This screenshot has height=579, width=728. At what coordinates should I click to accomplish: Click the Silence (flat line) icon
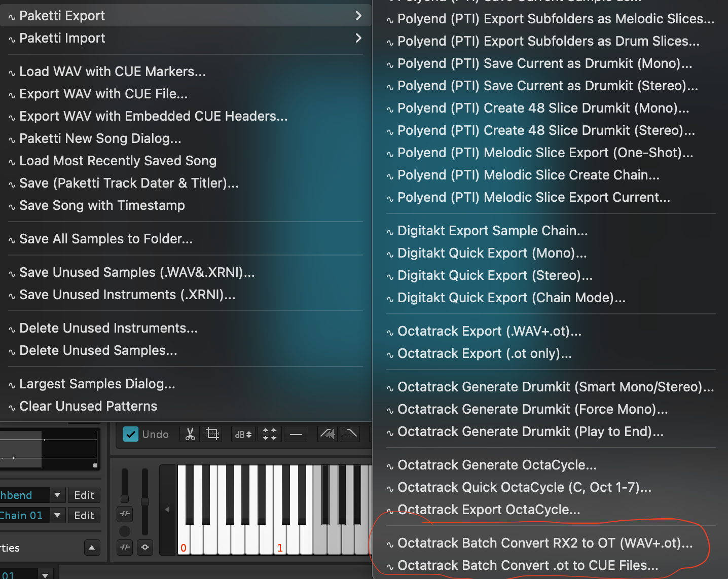click(296, 435)
